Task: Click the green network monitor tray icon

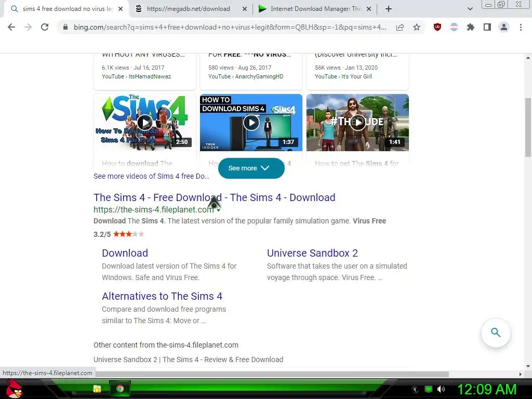Action: (429, 389)
